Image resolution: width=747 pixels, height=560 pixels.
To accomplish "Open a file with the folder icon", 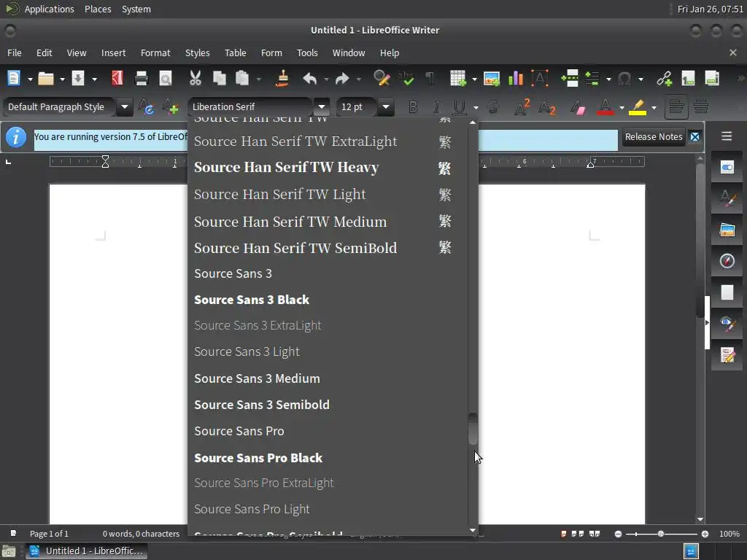I will (46, 78).
